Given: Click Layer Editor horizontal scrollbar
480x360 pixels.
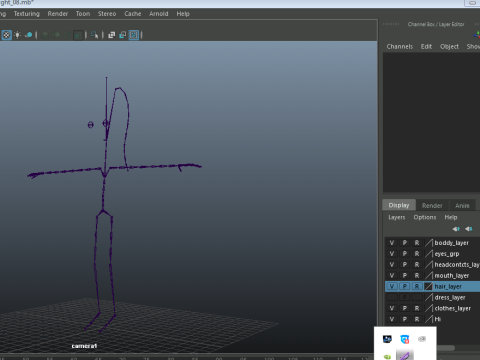Looking at the screenshot, I should 446,348.
